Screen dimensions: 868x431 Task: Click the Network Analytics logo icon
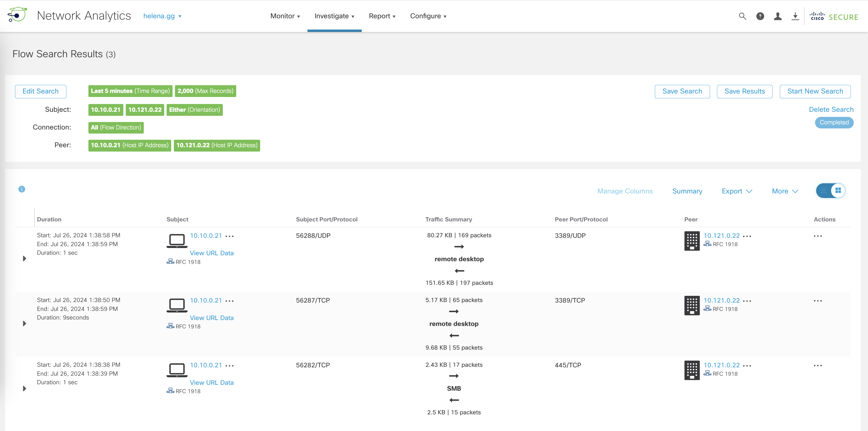[x=17, y=15]
